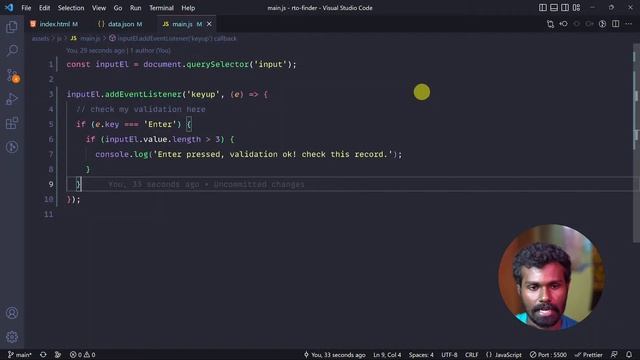The height and width of the screenshot is (360, 640).
Task: Click the VS Code logo icon
Action: tap(9, 8)
